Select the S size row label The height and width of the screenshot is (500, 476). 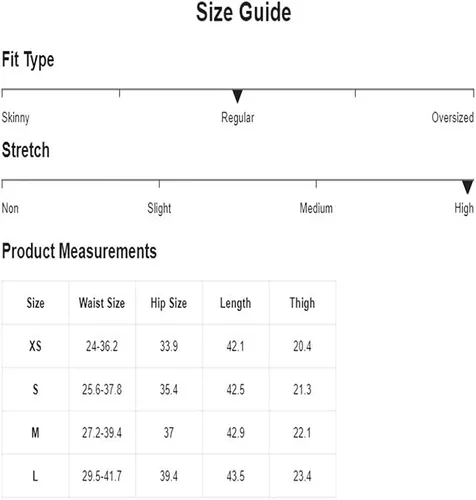[x=35, y=389]
